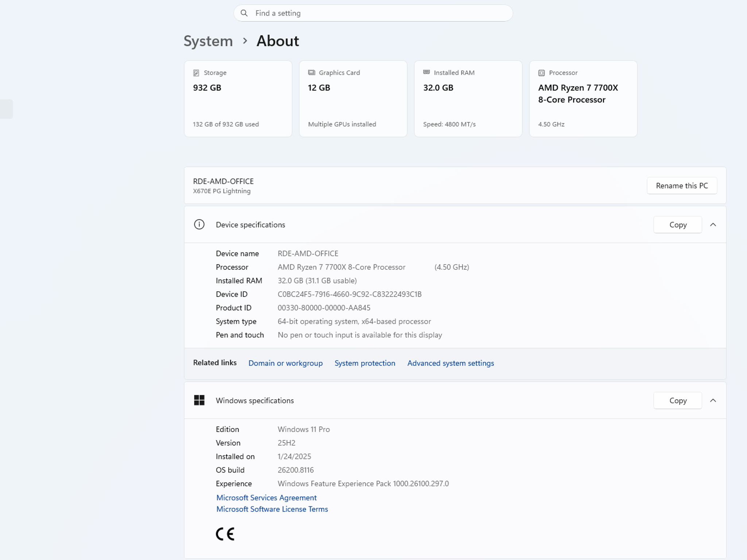Click the Processor card chip icon

coord(542,73)
